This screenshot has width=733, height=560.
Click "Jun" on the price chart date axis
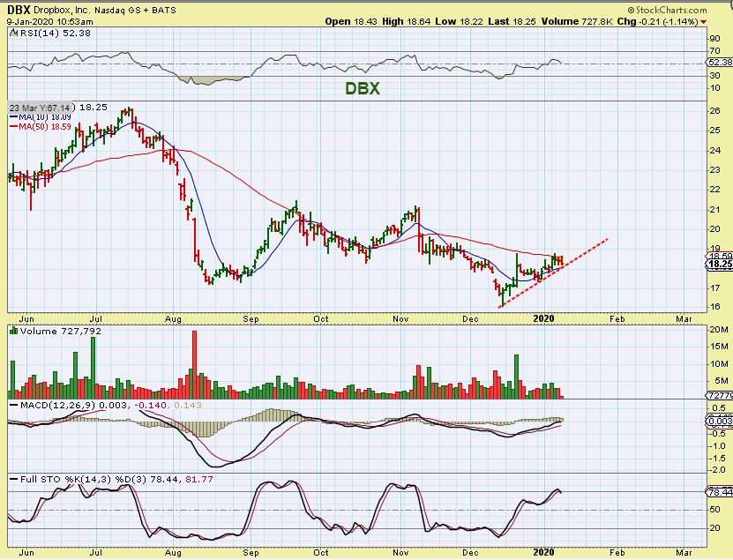coord(26,318)
